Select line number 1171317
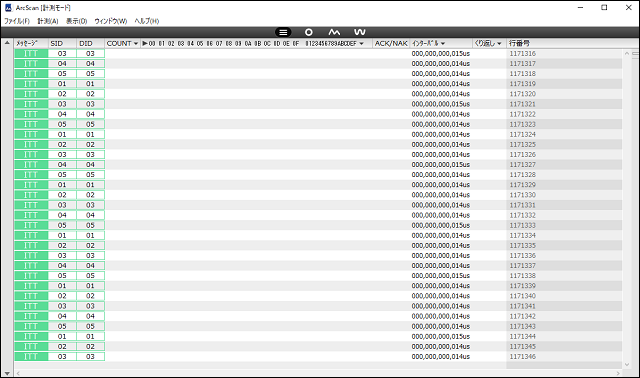Viewport: 640px width, 378px height. click(x=522, y=64)
